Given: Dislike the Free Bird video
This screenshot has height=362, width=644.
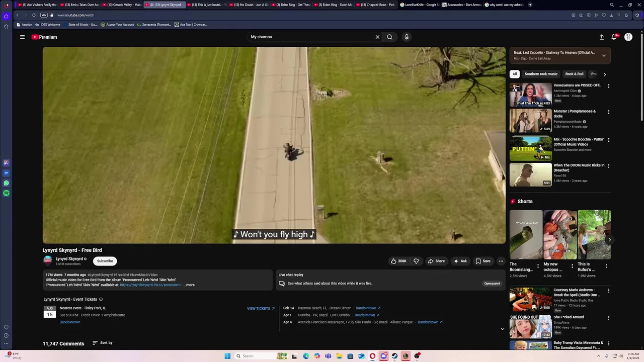Looking at the screenshot, I should tap(416, 261).
